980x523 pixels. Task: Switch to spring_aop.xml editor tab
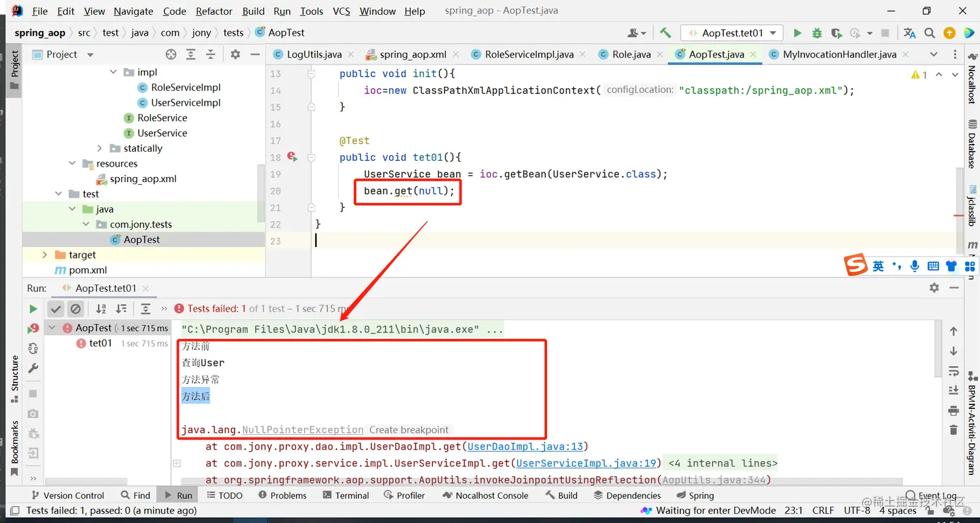pyautogui.click(x=413, y=54)
